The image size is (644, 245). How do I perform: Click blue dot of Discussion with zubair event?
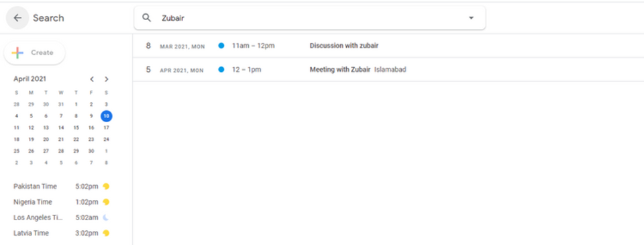pyautogui.click(x=221, y=46)
